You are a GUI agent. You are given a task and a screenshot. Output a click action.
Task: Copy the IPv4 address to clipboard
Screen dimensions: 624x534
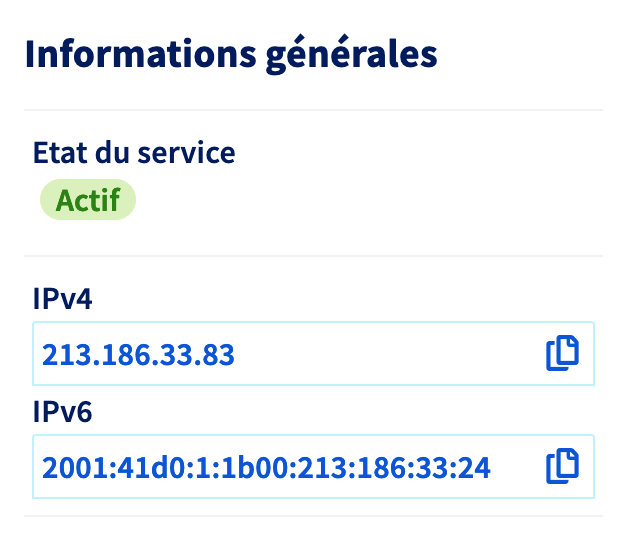click(562, 354)
